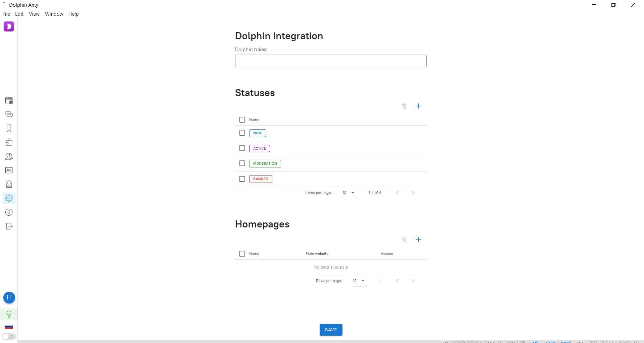The width and height of the screenshot is (644, 343).
Task: Select all statuses via header checkbox
Action: pos(242,120)
